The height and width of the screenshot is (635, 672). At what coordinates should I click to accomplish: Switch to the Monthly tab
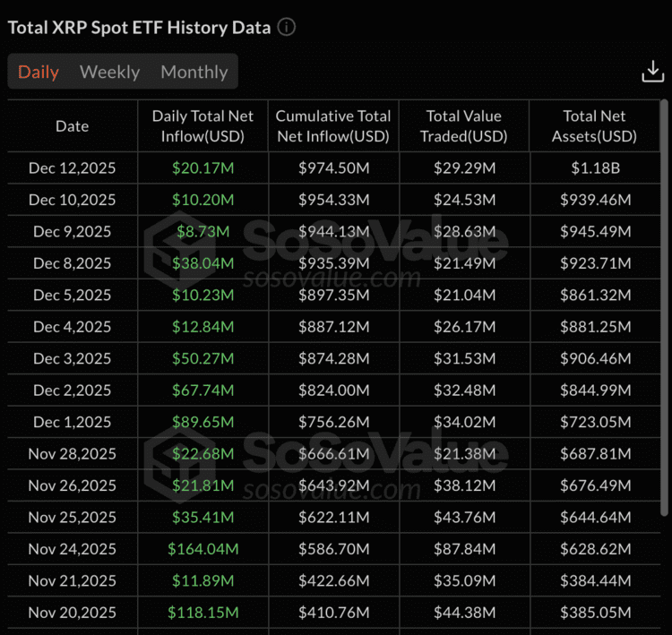click(x=194, y=72)
